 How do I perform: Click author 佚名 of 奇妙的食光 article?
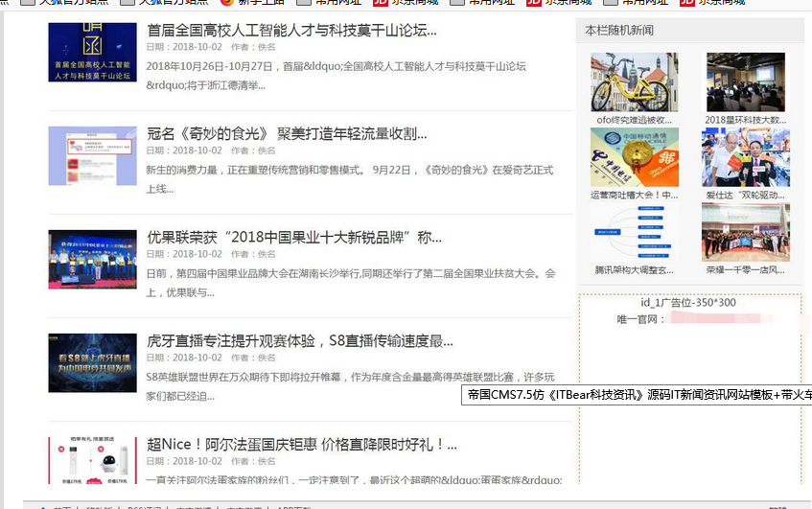pyautogui.click(x=253, y=150)
